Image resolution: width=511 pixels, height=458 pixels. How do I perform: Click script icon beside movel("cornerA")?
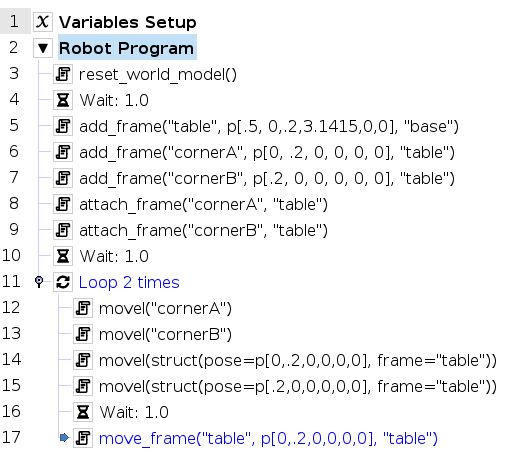coord(83,308)
